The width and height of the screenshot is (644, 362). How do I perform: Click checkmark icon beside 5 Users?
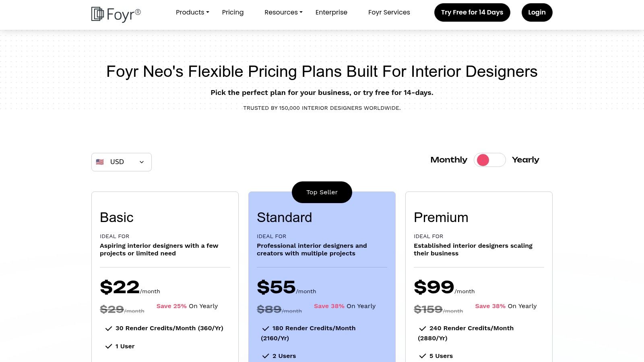tap(422, 356)
